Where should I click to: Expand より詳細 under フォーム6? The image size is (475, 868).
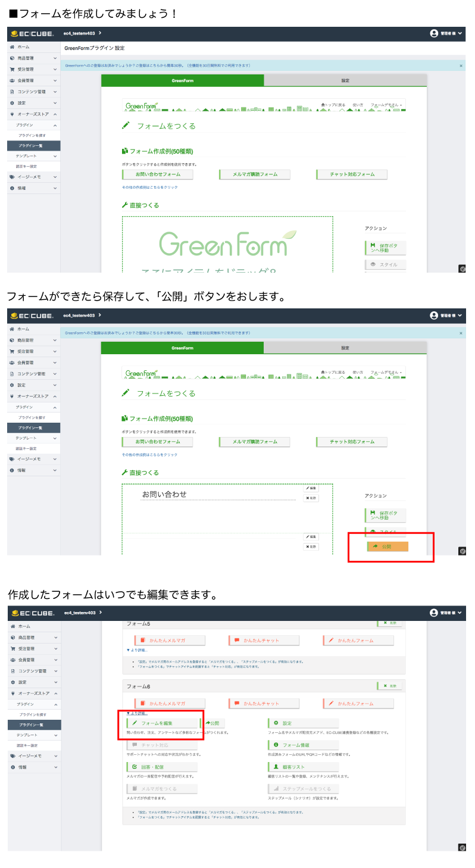click(137, 713)
